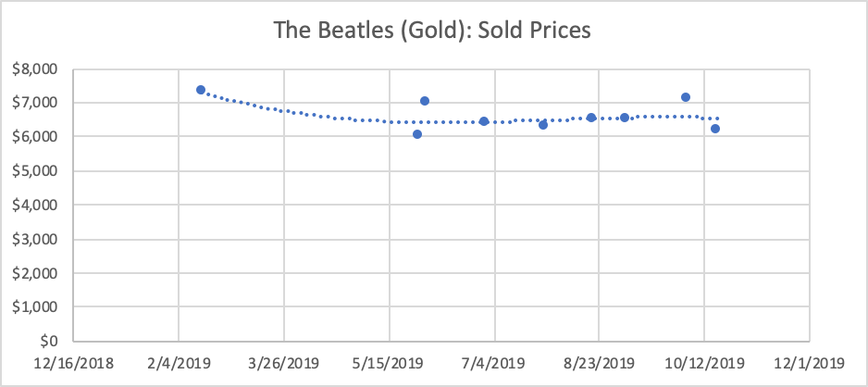
Task: Select the chart title The Beatles (Gold): Sold Prices
Action: [432, 31]
